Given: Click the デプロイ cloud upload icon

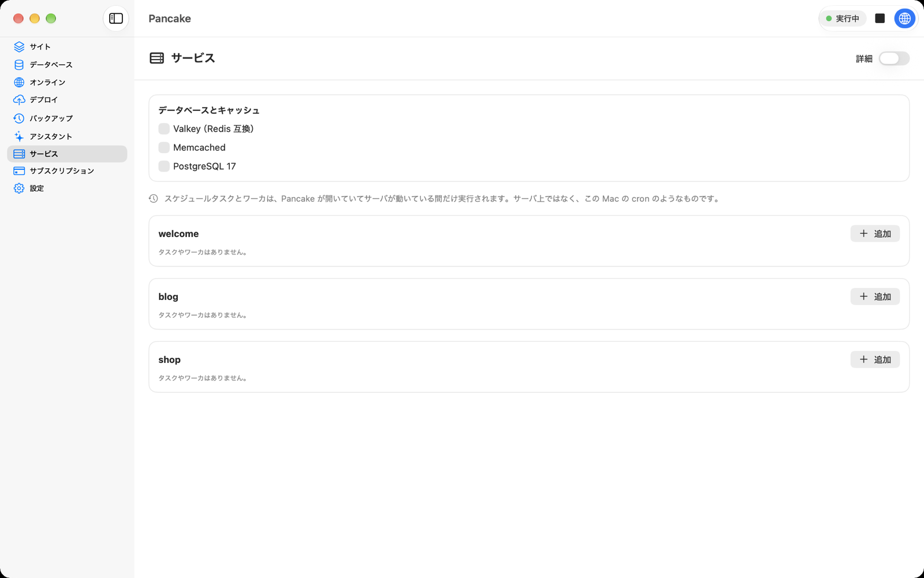Looking at the screenshot, I should pyautogui.click(x=19, y=100).
